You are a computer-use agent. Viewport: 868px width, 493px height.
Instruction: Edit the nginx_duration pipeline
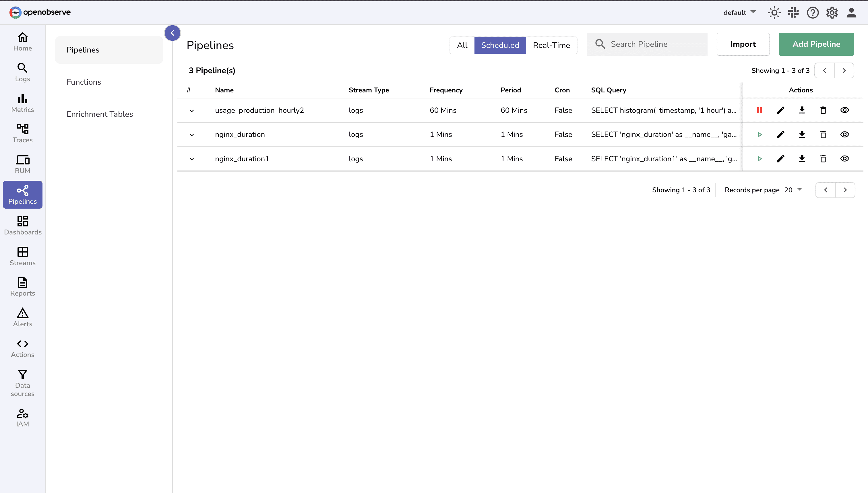click(780, 134)
